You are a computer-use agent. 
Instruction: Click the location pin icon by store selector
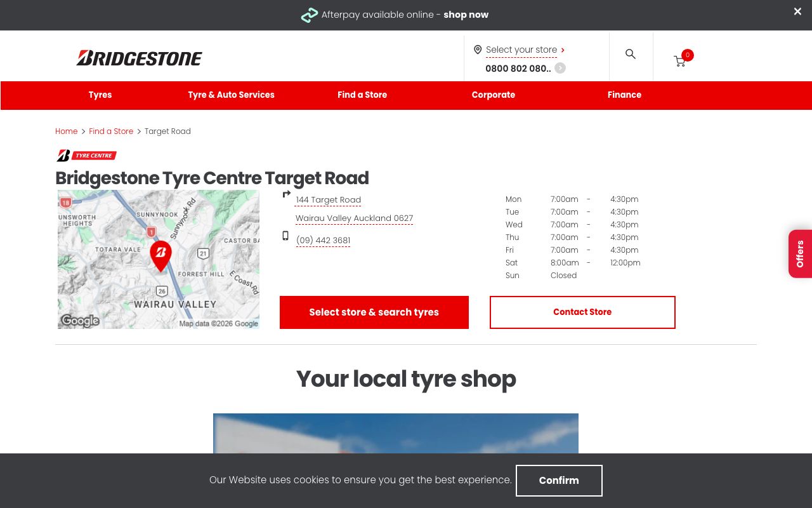pos(478,50)
